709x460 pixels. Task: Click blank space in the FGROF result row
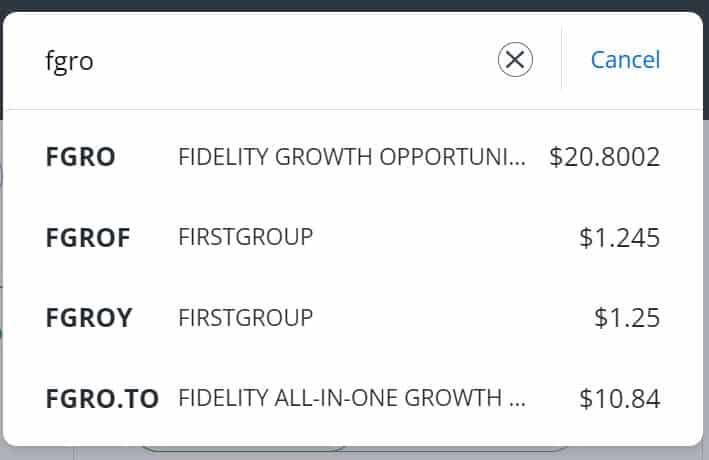point(443,237)
